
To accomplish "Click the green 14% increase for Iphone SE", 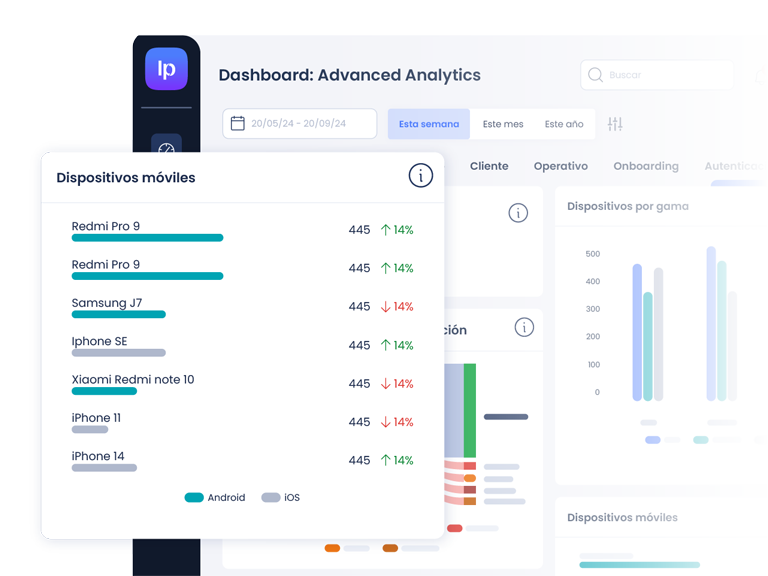I will click(x=397, y=345).
